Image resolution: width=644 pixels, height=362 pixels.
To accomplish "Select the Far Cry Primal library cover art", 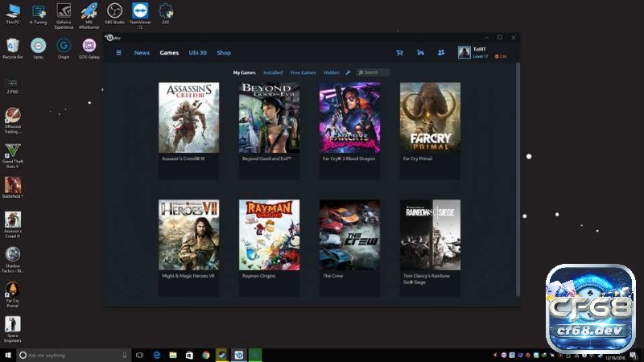I will click(431, 117).
